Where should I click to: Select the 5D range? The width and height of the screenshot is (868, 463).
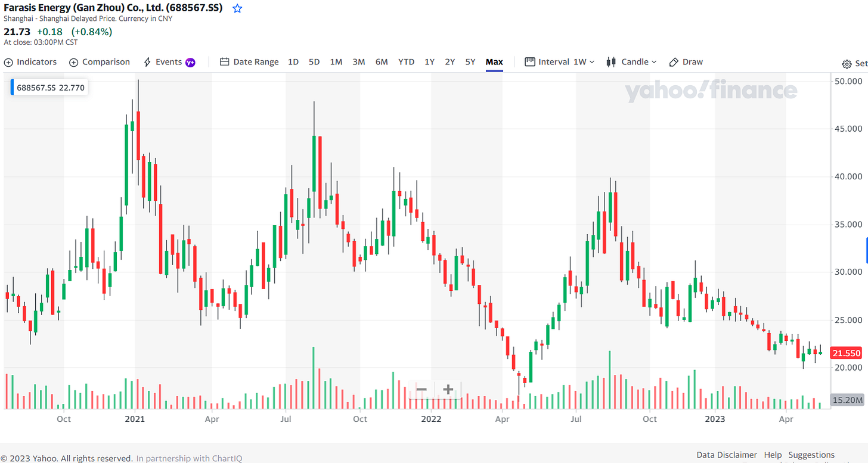pos(314,62)
